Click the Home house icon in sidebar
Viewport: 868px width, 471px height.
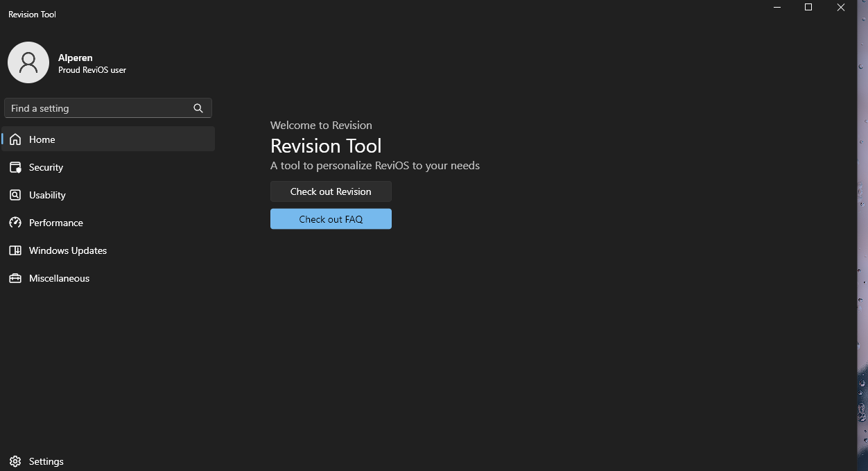click(x=15, y=139)
